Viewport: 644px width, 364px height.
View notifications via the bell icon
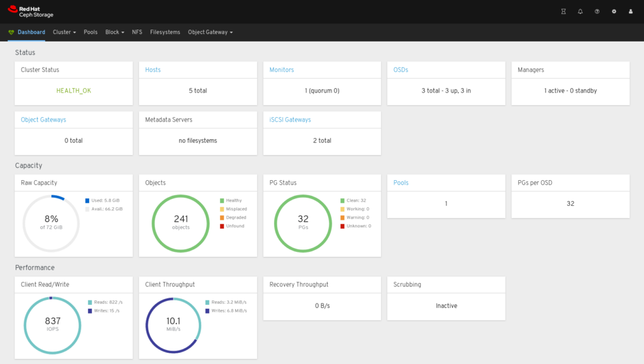pos(580,11)
